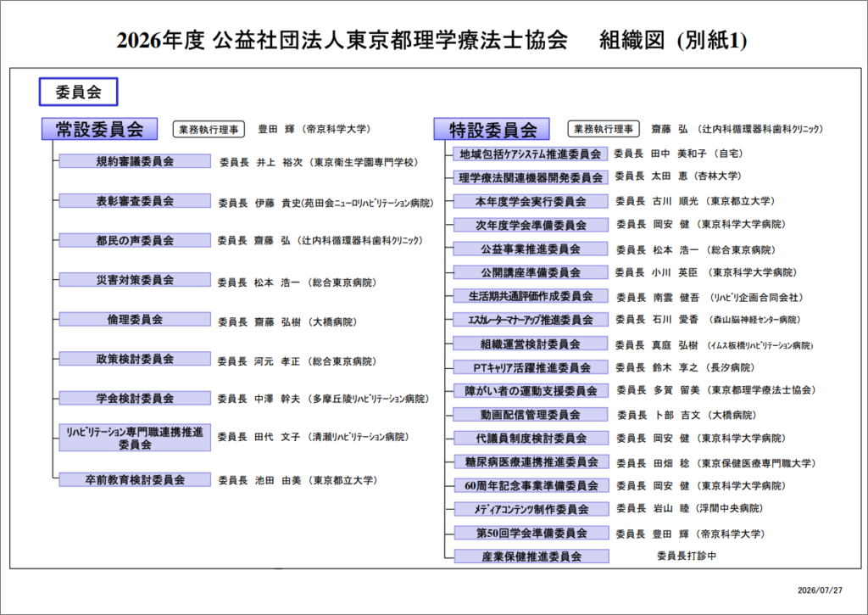Click the organization chart title 組織図 (別紙1)
This screenshot has height=615, width=868.
pyautogui.click(x=673, y=41)
